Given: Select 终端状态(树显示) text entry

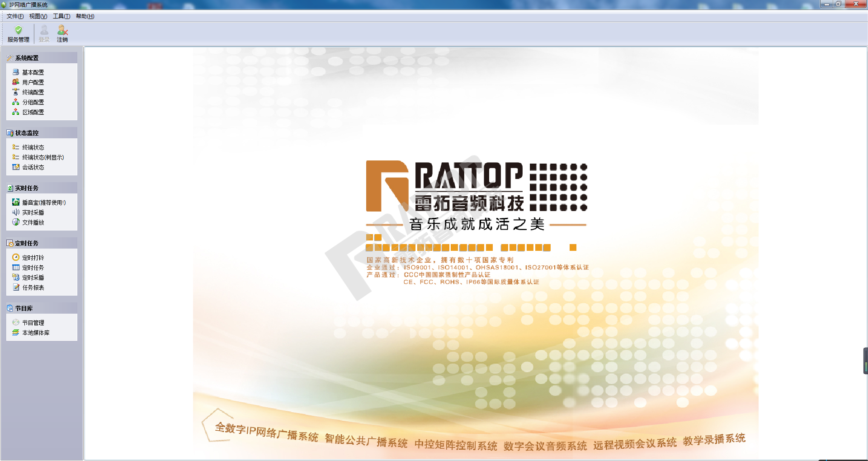Looking at the screenshot, I should (43, 157).
